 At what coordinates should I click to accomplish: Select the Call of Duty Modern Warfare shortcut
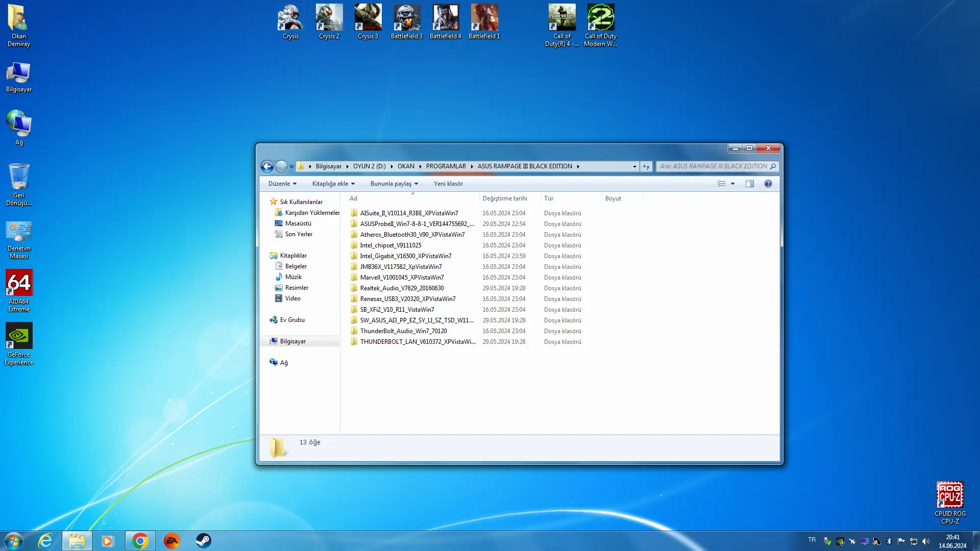601,26
